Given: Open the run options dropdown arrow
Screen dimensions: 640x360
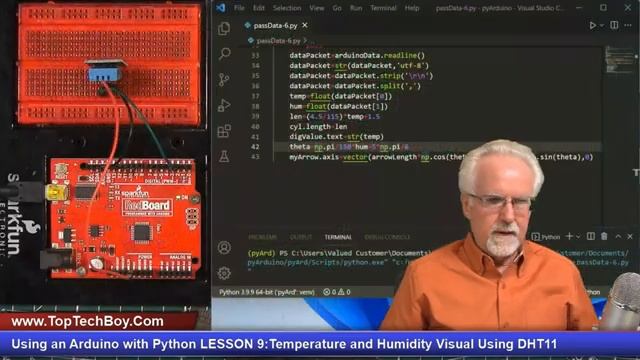Looking at the screenshot, I should point(601,25).
